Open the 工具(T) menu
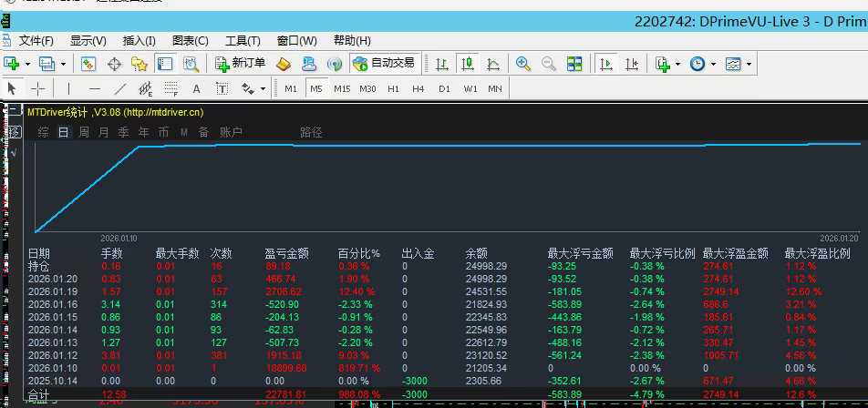 243,41
